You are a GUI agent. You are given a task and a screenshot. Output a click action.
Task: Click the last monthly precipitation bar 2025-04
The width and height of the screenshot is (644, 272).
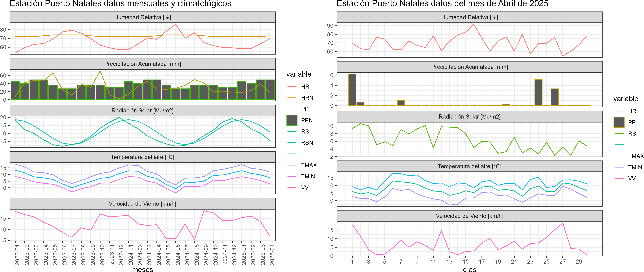(270, 90)
